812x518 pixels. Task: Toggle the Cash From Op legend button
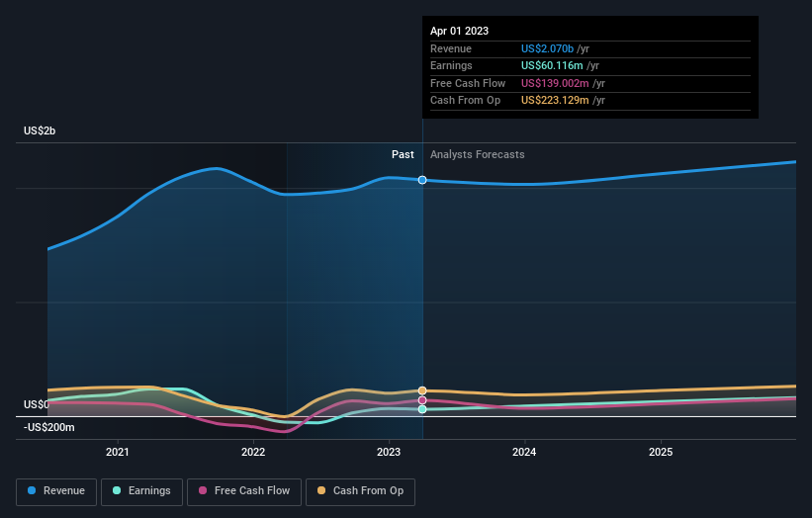tap(360, 491)
